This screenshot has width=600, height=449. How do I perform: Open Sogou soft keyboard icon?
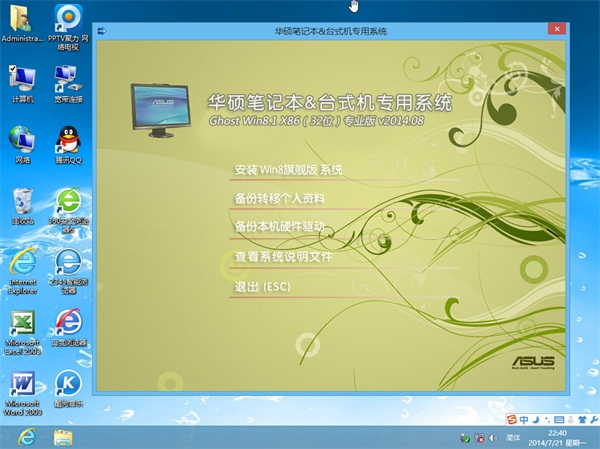tap(560, 418)
